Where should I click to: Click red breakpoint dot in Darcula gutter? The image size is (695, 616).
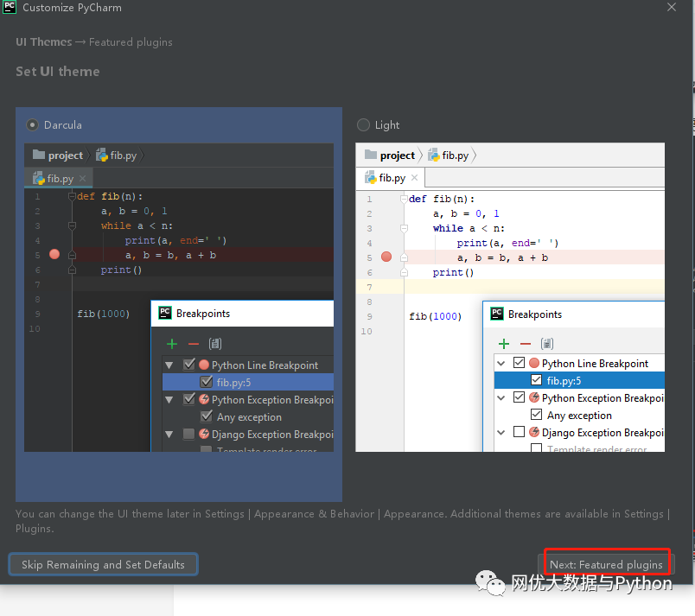pyautogui.click(x=54, y=254)
